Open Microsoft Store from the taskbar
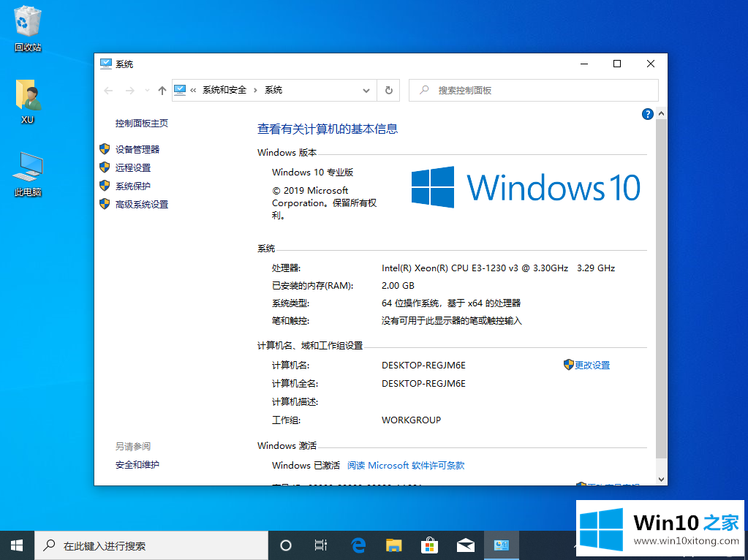 429,545
